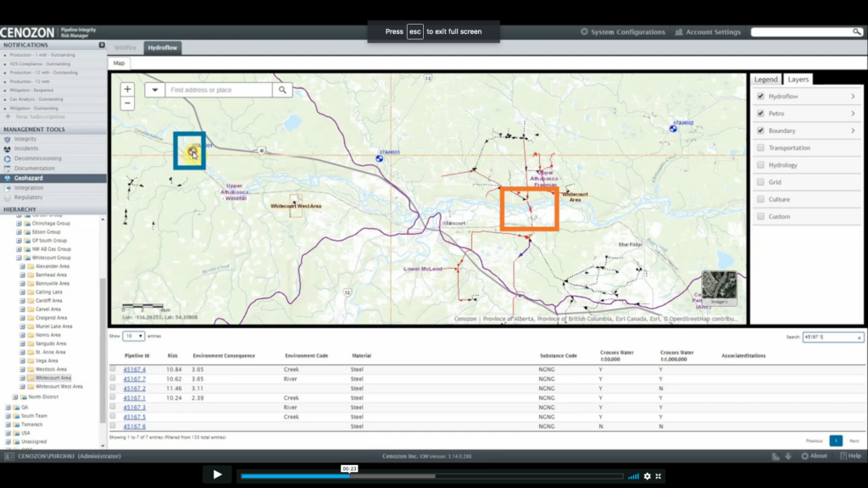Open the map search options dropdown arrow
Viewport: 868px width, 488px height.
[x=155, y=90]
